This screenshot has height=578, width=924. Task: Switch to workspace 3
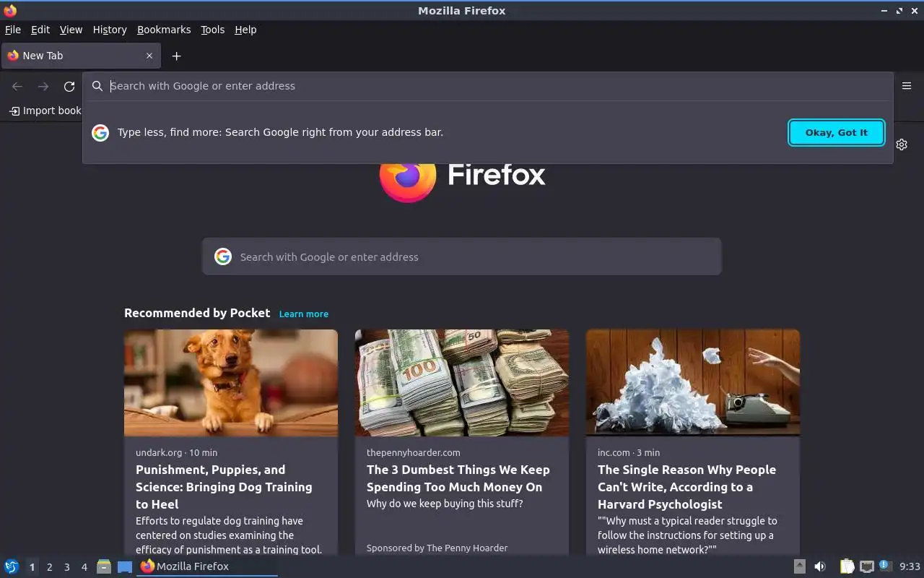coord(66,567)
